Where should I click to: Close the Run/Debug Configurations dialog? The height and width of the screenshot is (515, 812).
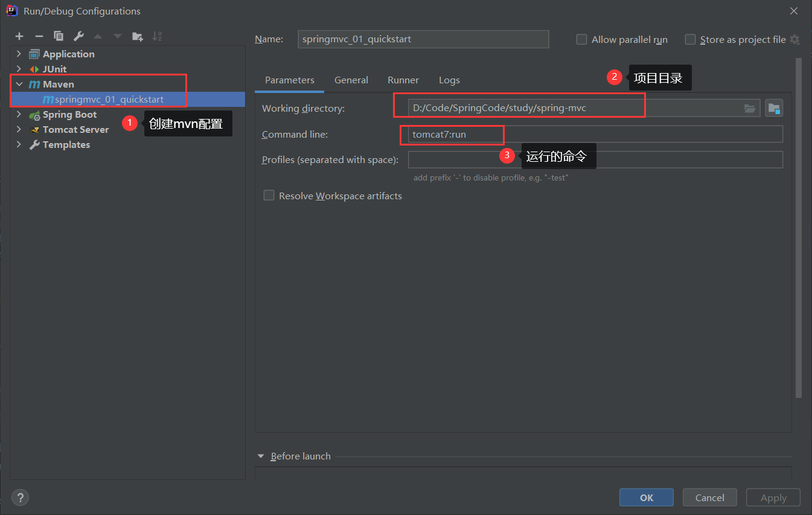click(794, 11)
